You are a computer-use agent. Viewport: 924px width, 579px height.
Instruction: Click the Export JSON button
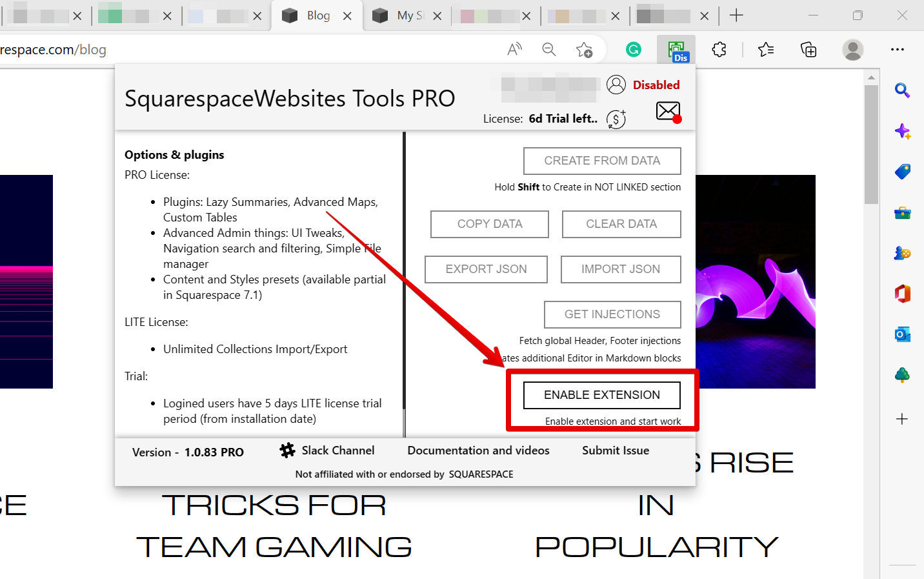(486, 269)
